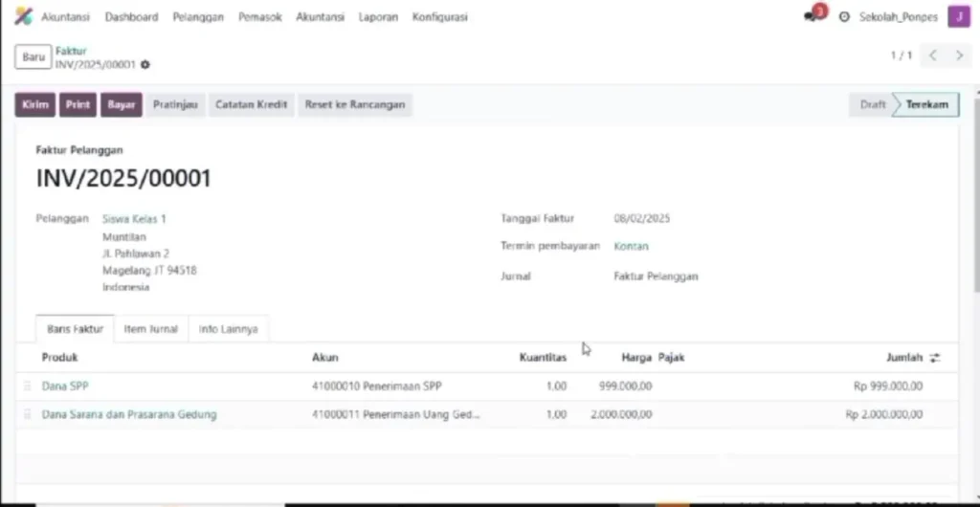The height and width of the screenshot is (507, 980).
Task: Grab the drag handle of Dana SPP row
Action: coord(28,386)
